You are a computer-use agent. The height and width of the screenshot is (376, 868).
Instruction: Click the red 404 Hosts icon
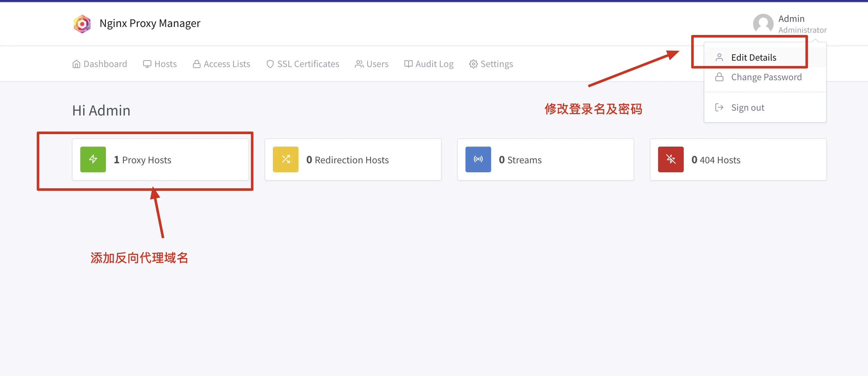click(671, 159)
